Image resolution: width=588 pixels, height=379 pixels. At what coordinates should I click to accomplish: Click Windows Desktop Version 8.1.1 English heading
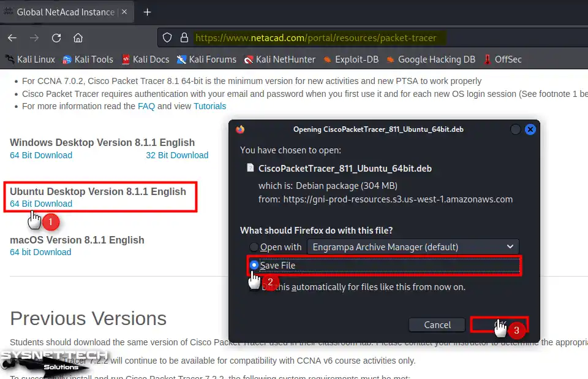click(102, 143)
